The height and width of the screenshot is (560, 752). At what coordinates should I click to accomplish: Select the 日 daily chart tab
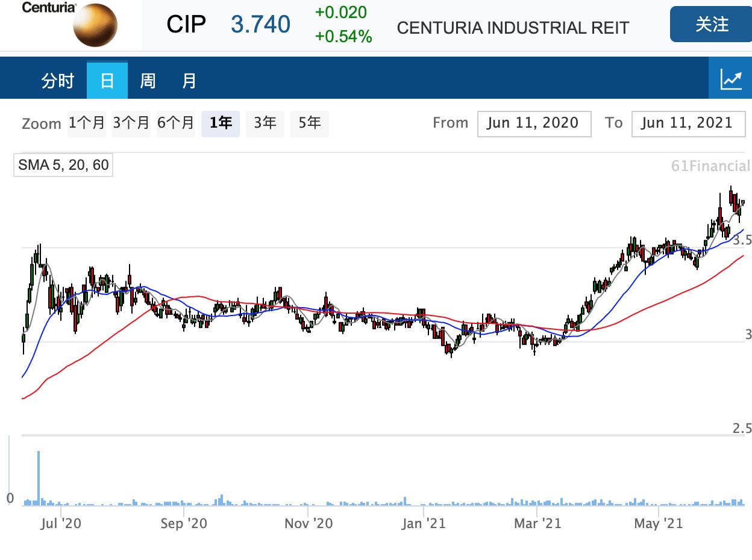[x=107, y=80]
